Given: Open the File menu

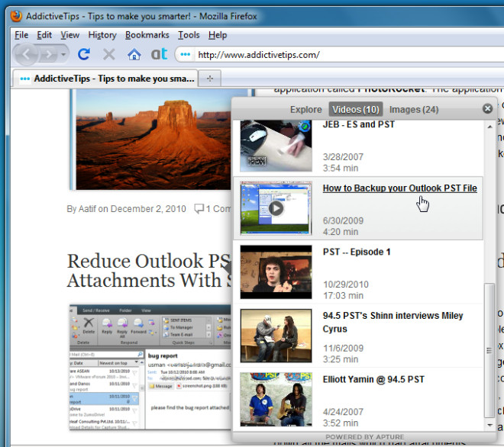Looking at the screenshot, I should [x=21, y=35].
